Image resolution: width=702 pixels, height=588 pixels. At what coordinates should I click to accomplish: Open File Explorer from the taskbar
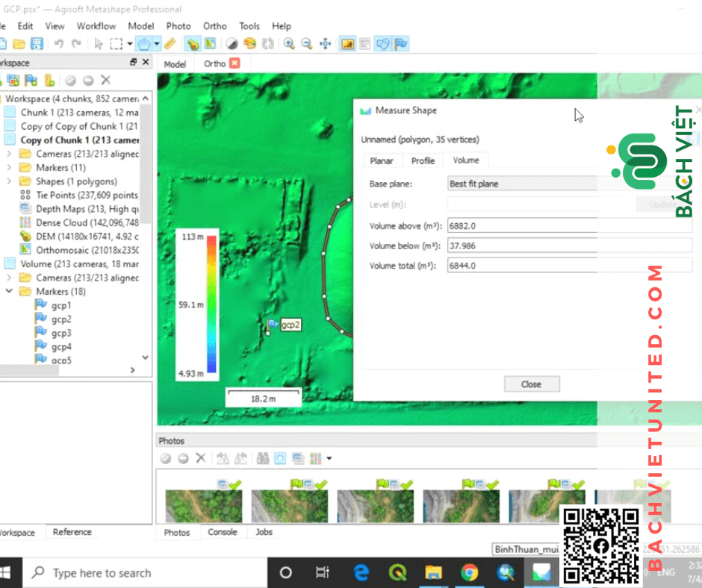point(433,572)
